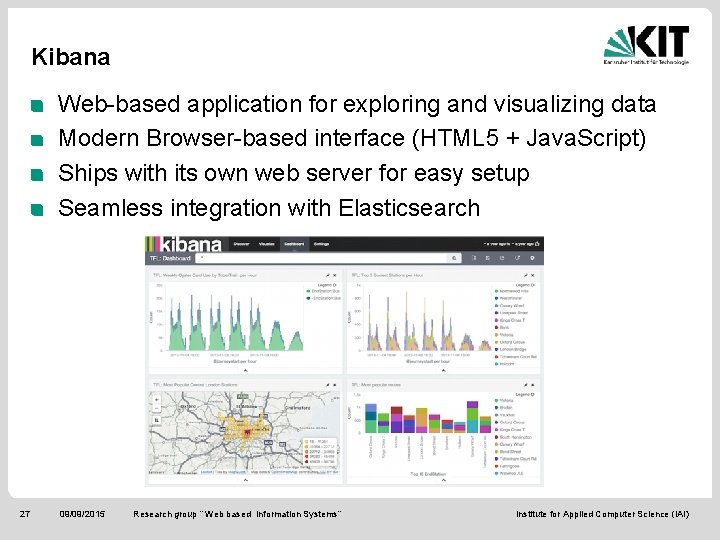The width and height of the screenshot is (720, 540).
Task: Expand caret below the London map panel
Action: (x=245, y=480)
